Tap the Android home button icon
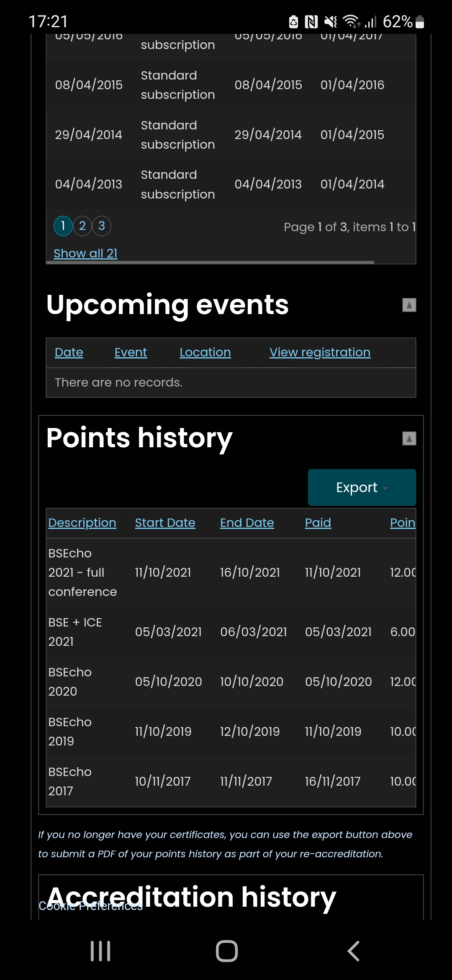This screenshot has width=452, height=980. 226,951
